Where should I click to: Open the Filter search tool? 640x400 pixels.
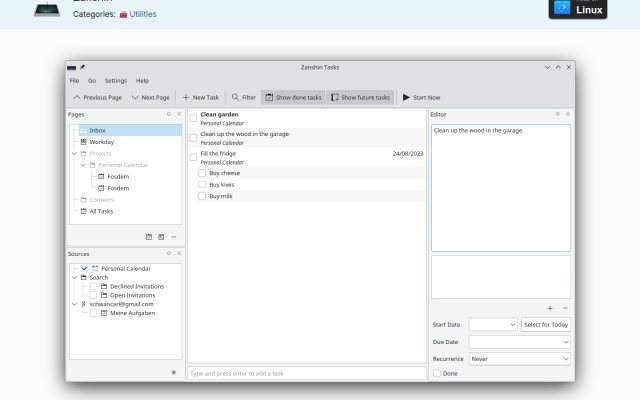point(244,98)
